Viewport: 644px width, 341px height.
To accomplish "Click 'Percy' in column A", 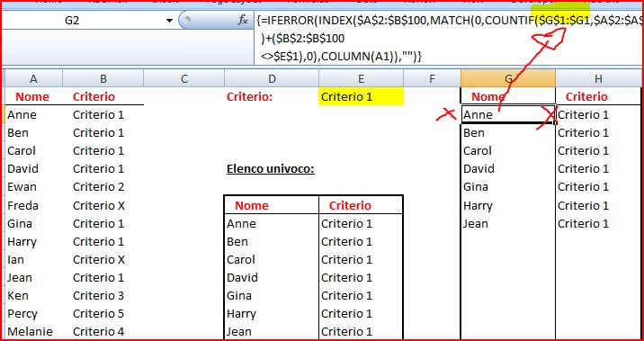I will [x=22, y=314].
